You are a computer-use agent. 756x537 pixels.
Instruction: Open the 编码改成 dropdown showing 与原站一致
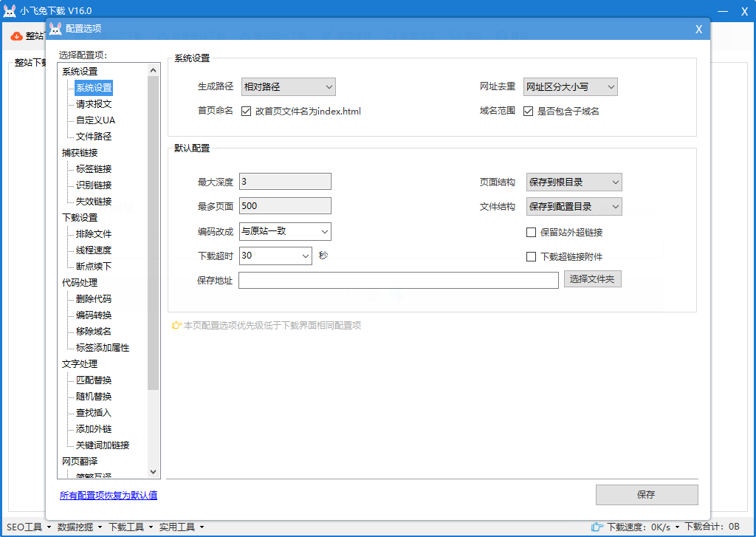[x=286, y=232]
